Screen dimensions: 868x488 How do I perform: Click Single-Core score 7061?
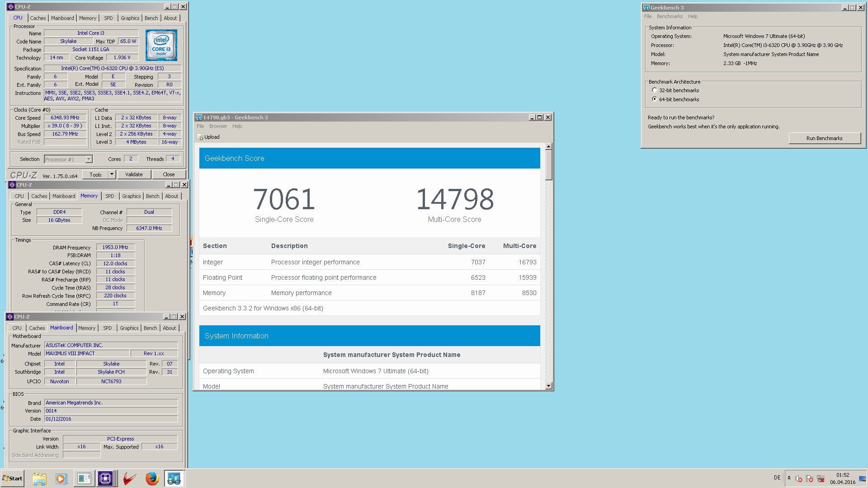(x=284, y=199)
